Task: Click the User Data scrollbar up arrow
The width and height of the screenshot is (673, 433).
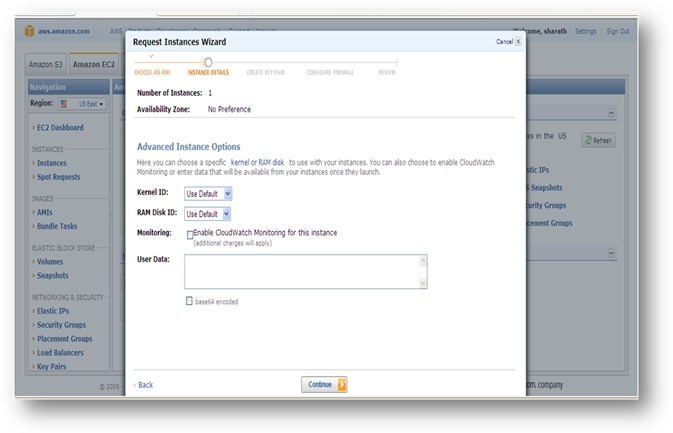Action: tap(423, 260)
